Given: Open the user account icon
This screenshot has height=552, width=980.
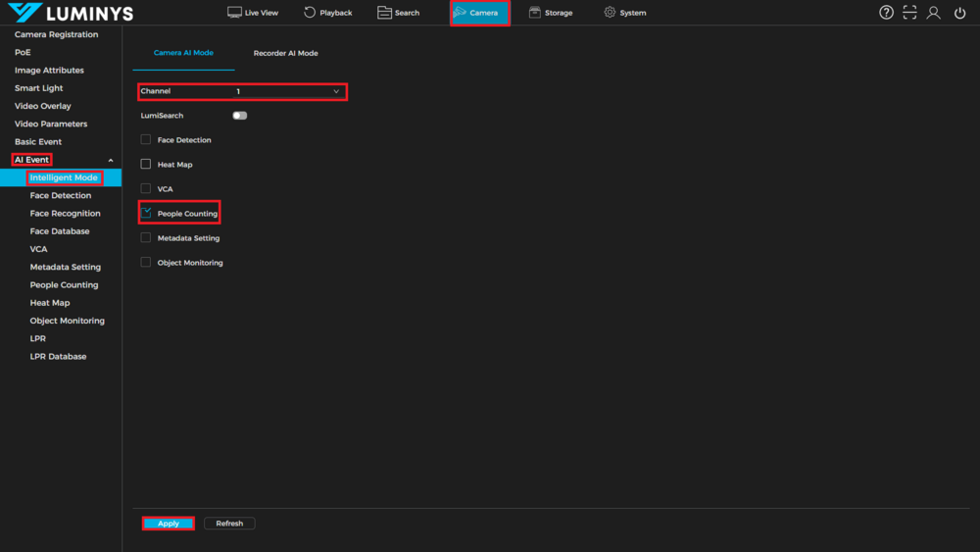Looking at the screenshot, I should coord(934,13).
